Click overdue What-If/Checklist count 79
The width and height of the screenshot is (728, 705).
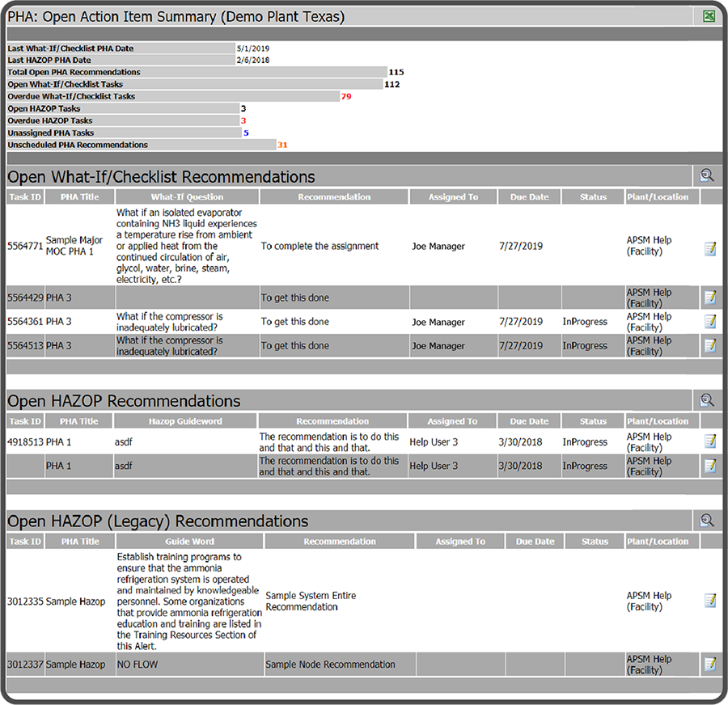(x=345, y=97)
